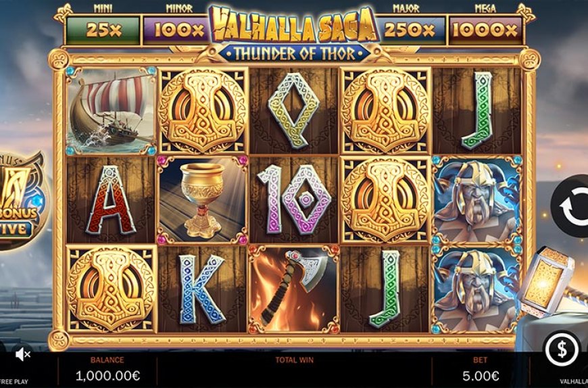Select the golden chalice symbol
Viewport: 588px width, 388px height.
pyautogui.click(x=203, y=200)
